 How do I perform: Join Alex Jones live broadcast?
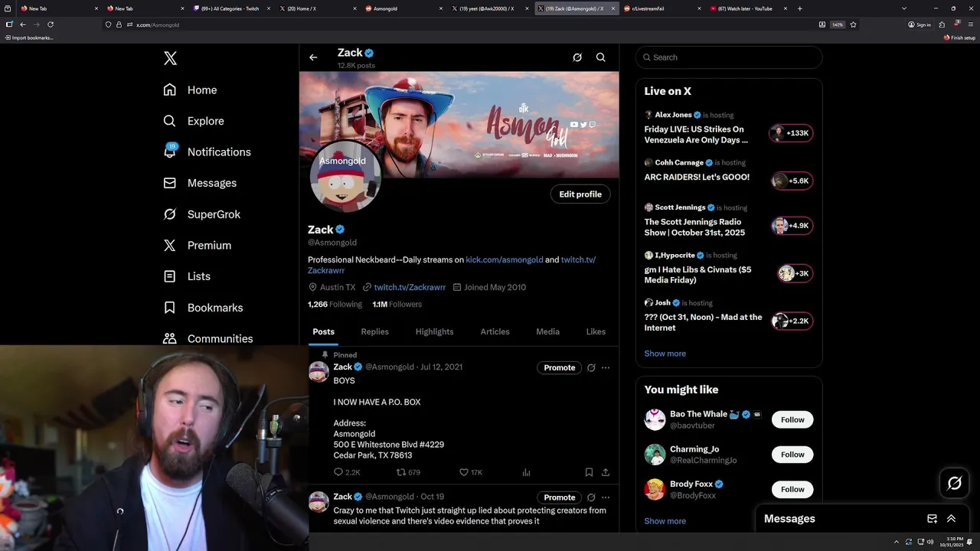tap(728, 127)
